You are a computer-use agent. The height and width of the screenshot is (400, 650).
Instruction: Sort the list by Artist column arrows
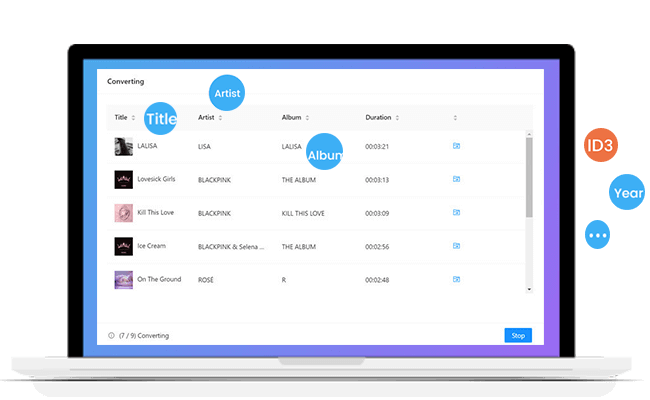[x=220, y=118]
